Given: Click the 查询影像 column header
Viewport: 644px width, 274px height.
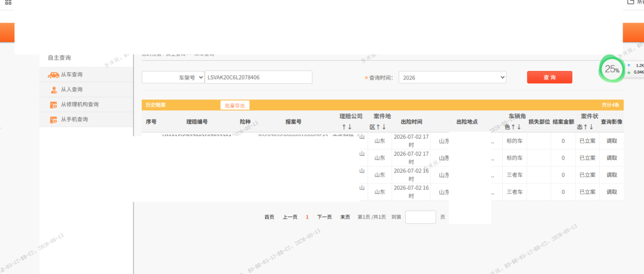Looking at the screenshot, I should [x=612, y=122].
